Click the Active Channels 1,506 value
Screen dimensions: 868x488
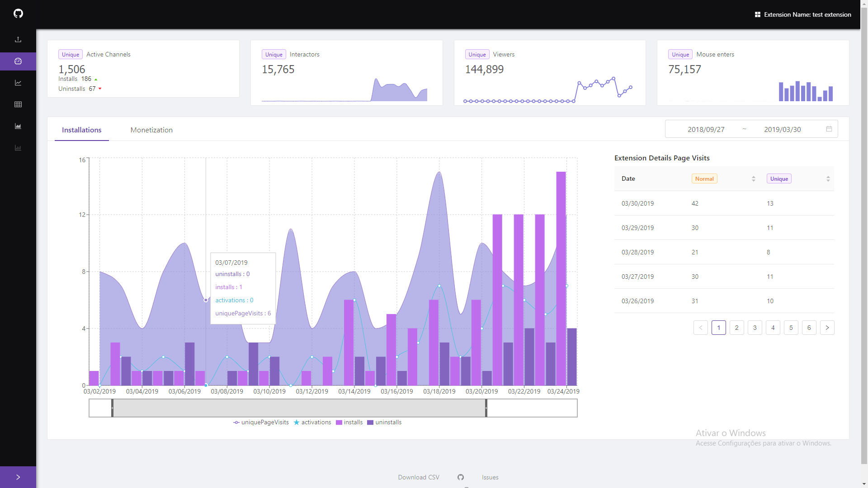[x=72, y=69]
